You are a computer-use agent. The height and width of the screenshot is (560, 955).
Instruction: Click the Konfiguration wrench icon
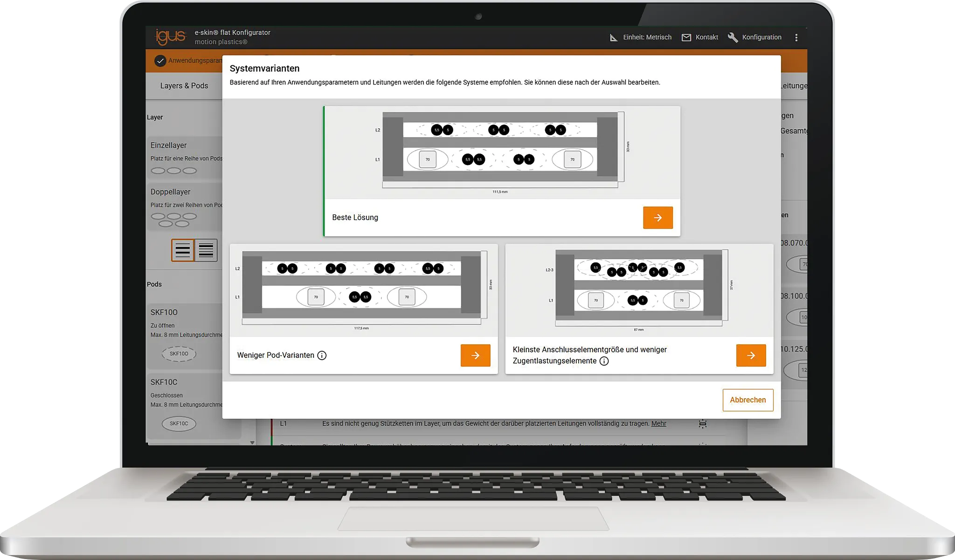tap(732, 37)
